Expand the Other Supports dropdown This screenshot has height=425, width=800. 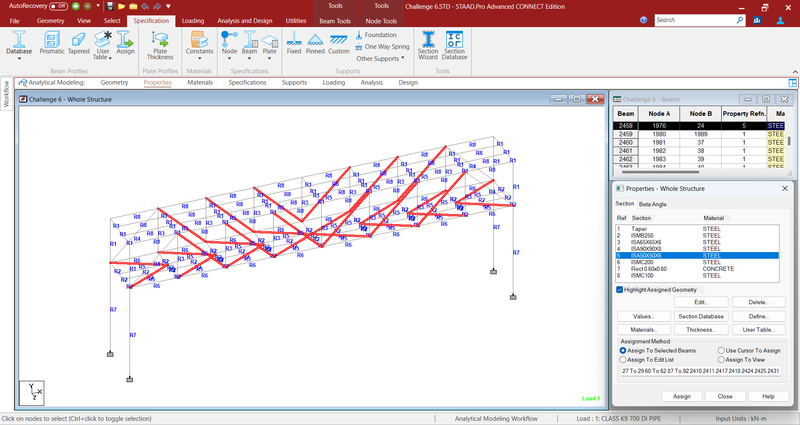click(x=380, y=59)
